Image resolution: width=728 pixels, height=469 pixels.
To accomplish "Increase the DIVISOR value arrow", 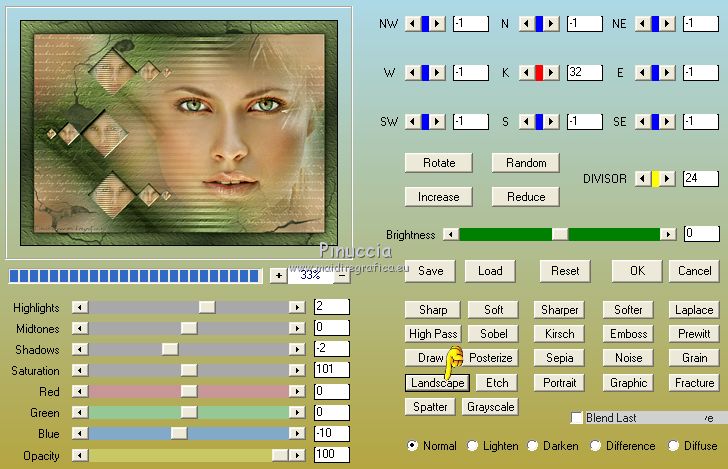I will 667,178.
